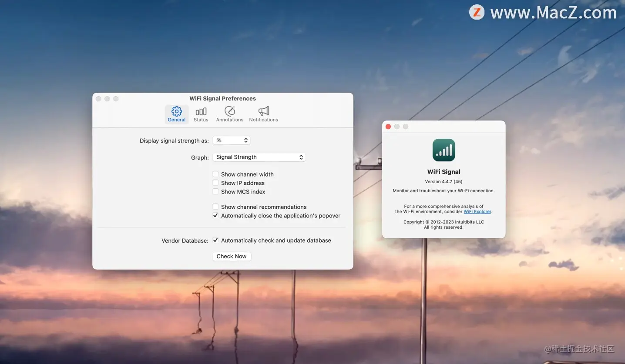This screenshot has height=364, width=625.
Task: Select the Notifications tab label
Action: point(264,120)
